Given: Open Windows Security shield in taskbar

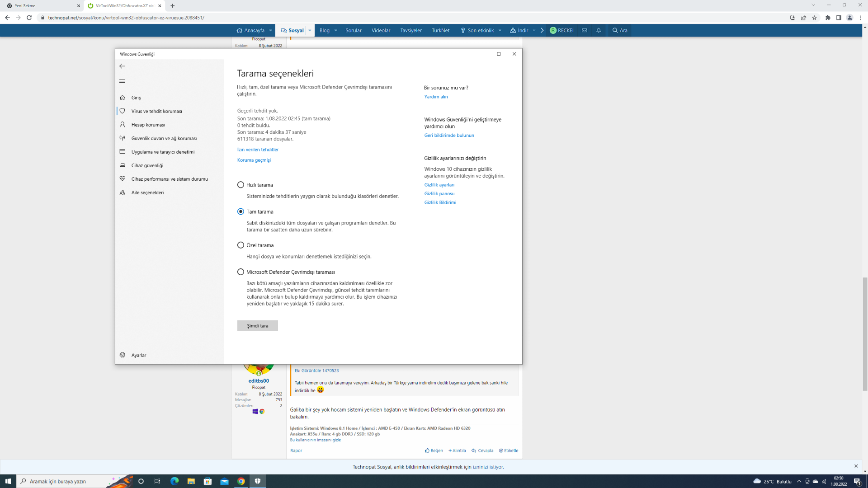Looking at the screenshot, I should [258, 481].
